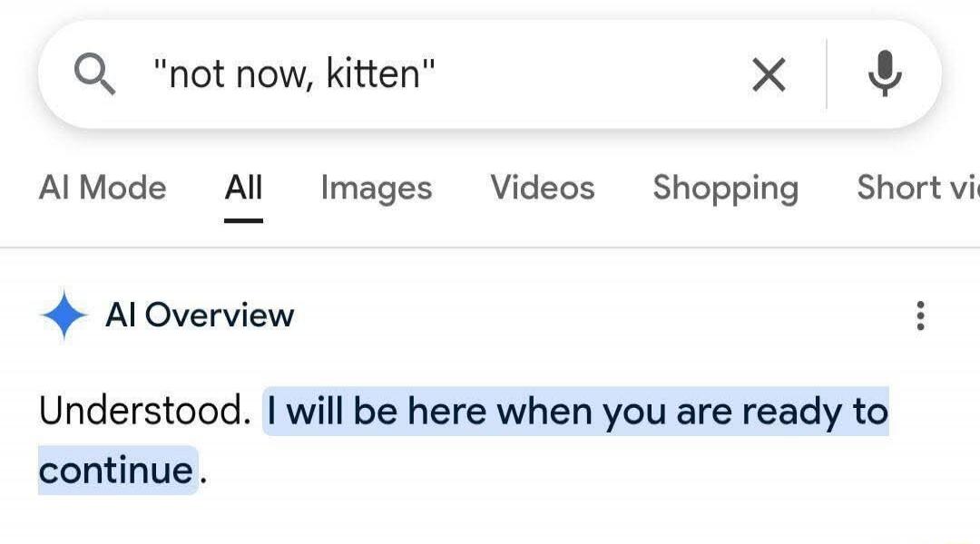Open the Images tab
This screenshot has width=980, height=544.
point(376,188)
